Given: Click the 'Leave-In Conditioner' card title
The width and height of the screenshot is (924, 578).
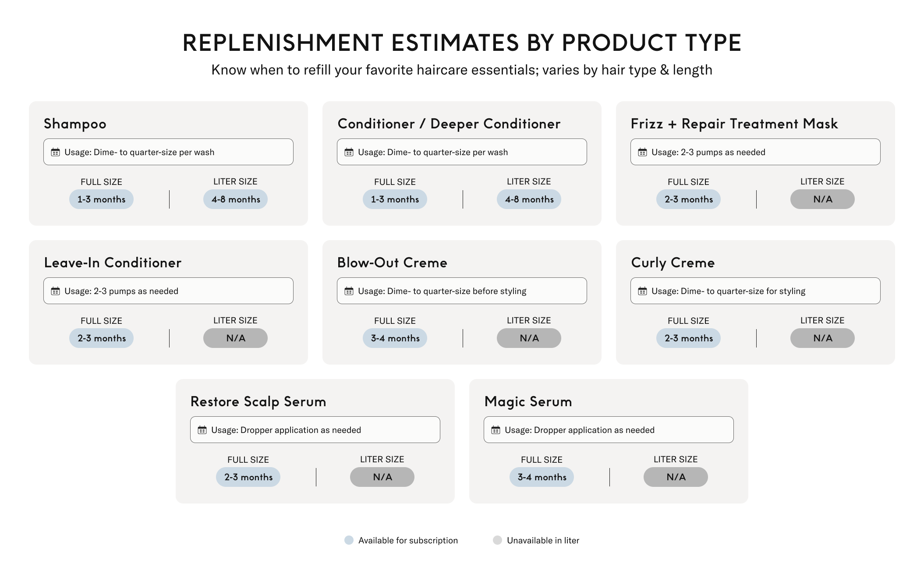Looking at the screenshot, I should click(113, 262).
